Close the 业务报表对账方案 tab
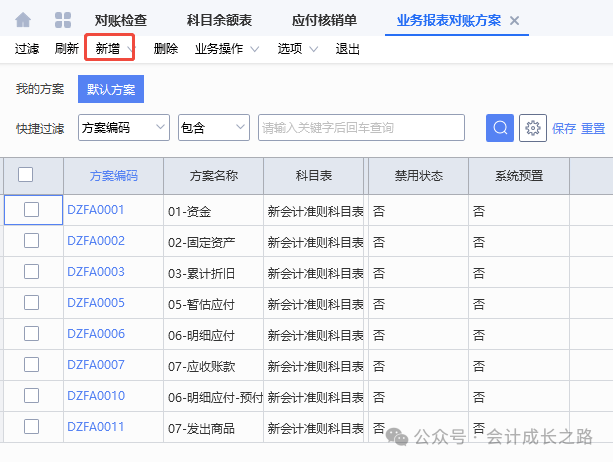The image size is (613, 462). tap(515, 21)
